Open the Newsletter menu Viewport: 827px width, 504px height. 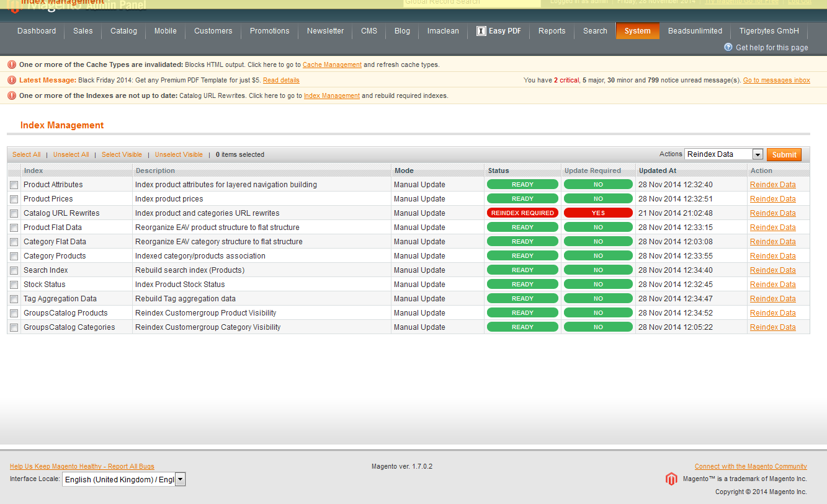click(325, 31)
